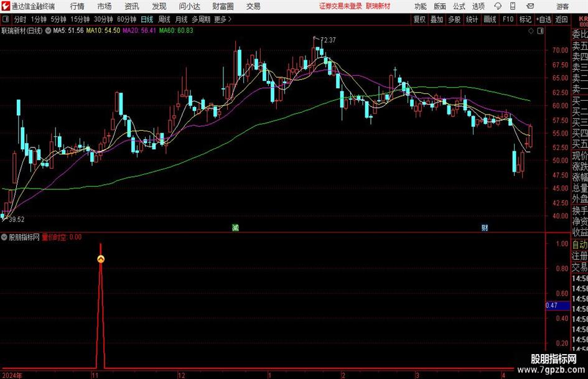Image resolution: width=588 pixels, height=379 pixels.
Task: Switch to 1分钟 chart period
Action: point(39,19)
